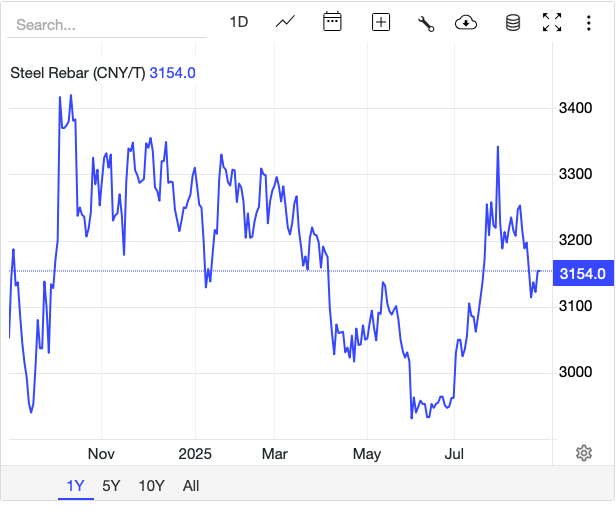Click the 3400 price axis label
This screenshot has width=616, height=515.
click(578, 108)
